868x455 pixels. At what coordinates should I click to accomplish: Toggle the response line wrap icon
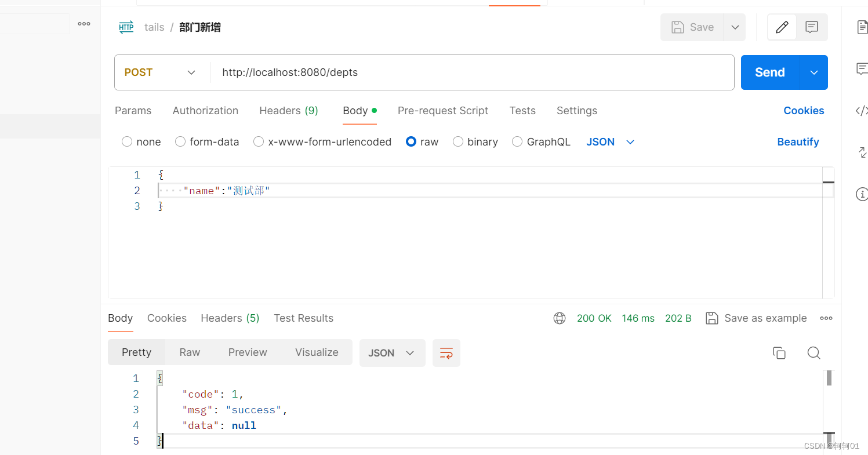[x=446, y=353]
